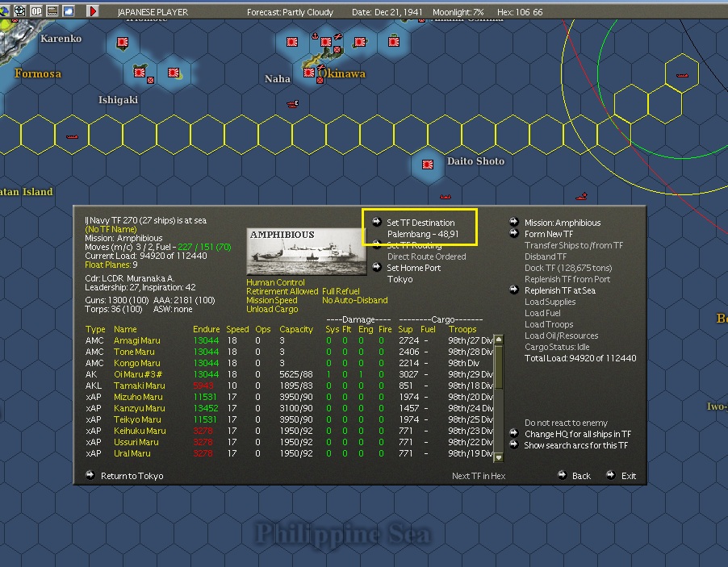Select the Japanese flag base at Naha

click(309, 73)
